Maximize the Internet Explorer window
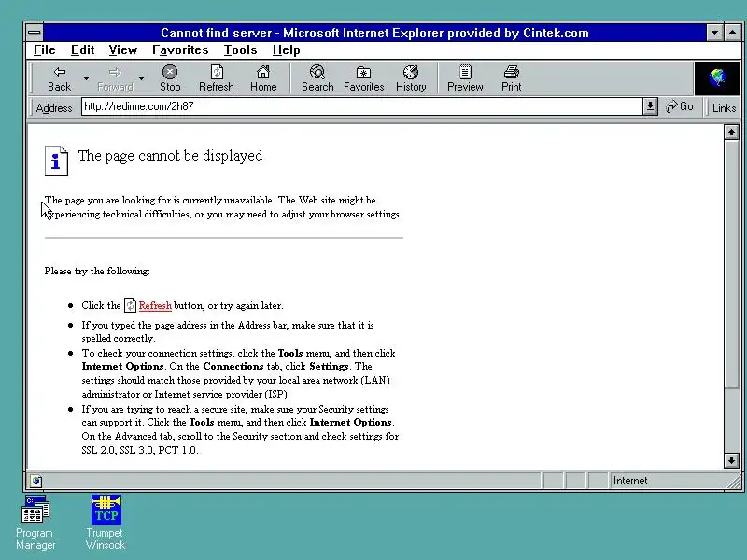Viewport: 747px width, 560px height. (x=732, y=33)
